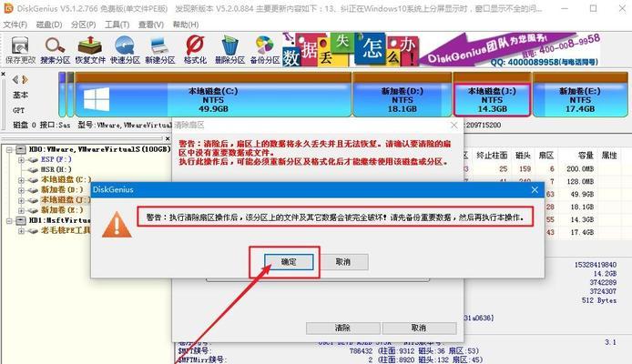This screenshot has width=632, height=364.
Task: Click the 15328419840 value in details
Action: click(596, 265)
